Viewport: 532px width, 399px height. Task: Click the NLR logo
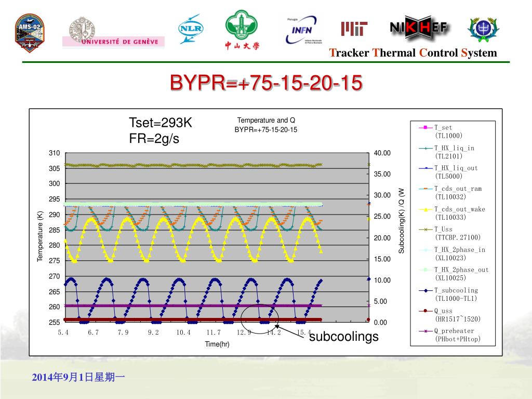click(191, 29)
